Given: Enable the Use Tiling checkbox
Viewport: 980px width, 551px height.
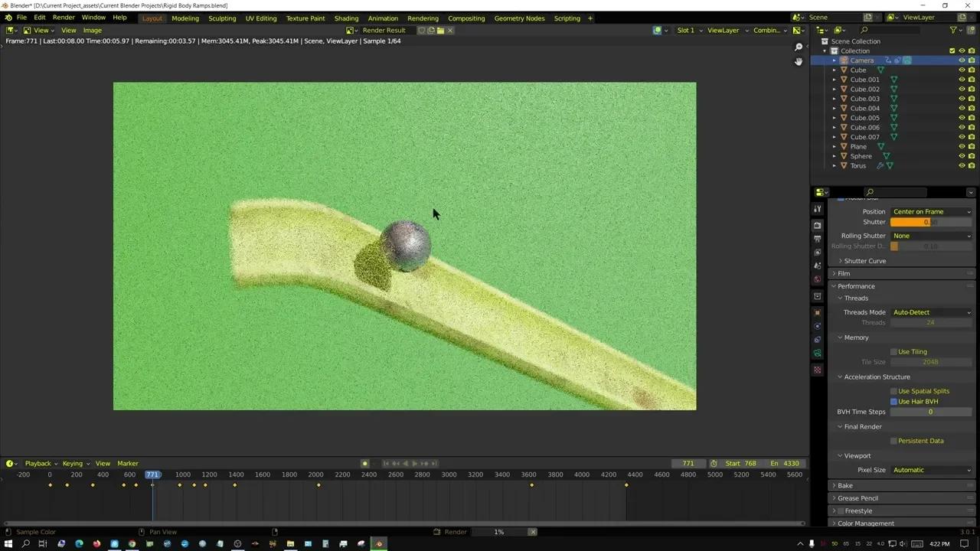Looking at the screenshot, I should 893,352.
